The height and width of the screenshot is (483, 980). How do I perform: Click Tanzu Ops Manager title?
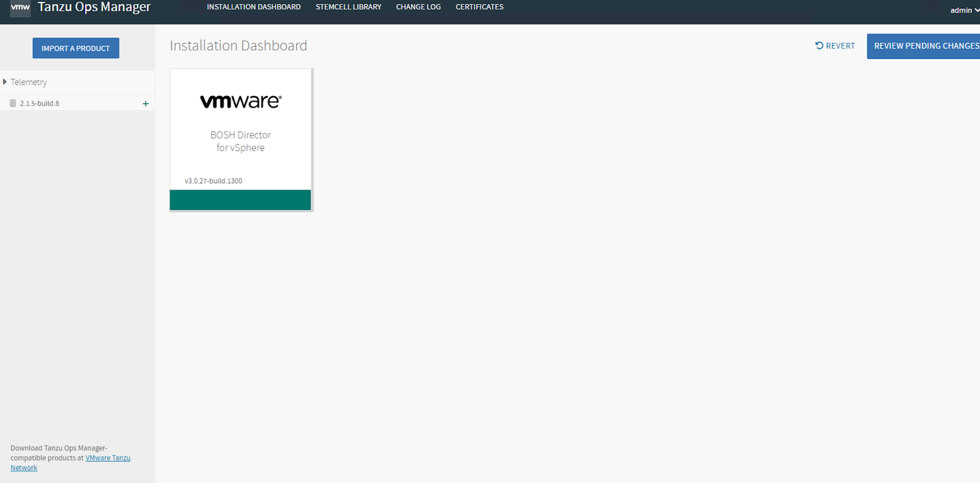coord(94,7)
